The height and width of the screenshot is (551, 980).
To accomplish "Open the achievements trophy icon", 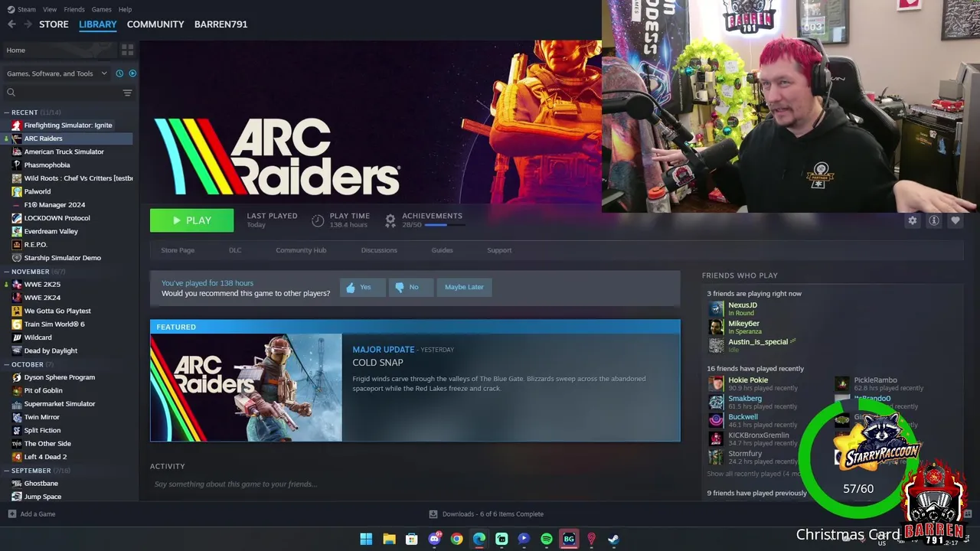I will [390, 220].
